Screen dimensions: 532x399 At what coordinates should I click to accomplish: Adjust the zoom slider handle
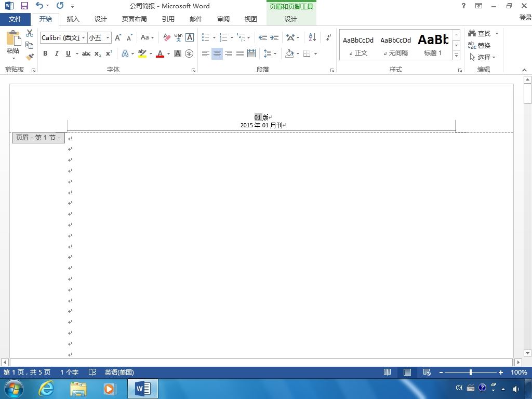471,372
